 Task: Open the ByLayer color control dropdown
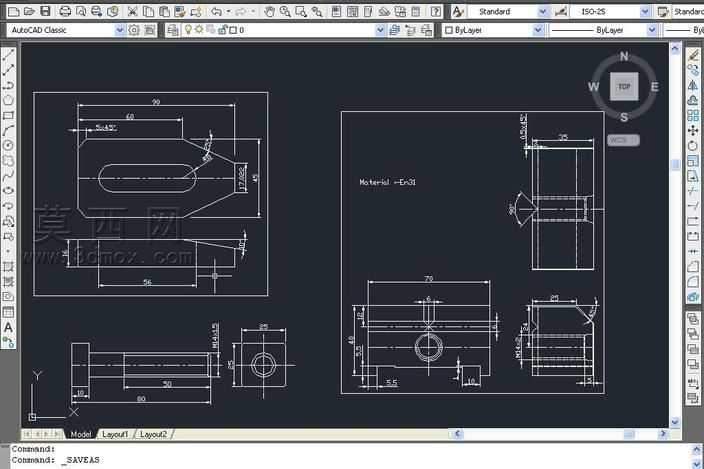click(537, 30)
